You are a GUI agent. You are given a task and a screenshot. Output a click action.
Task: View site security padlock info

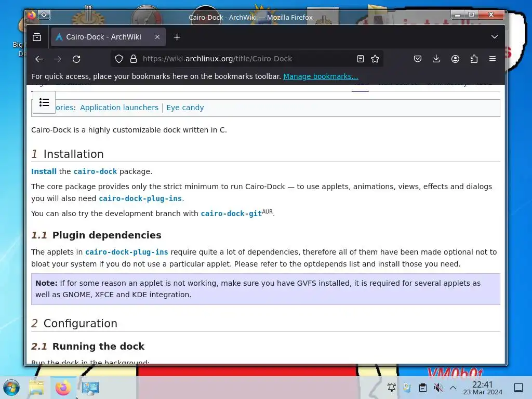pyautogui.click(x=134, y=59)
